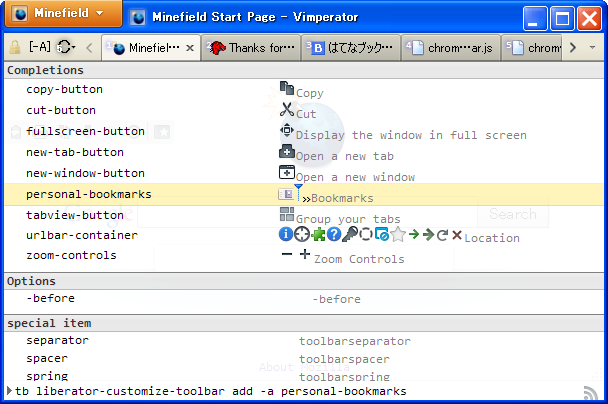The width and height of the screenshot is (608, 404).
Task: Click the faded Search button behind completions
Action: 513,214
